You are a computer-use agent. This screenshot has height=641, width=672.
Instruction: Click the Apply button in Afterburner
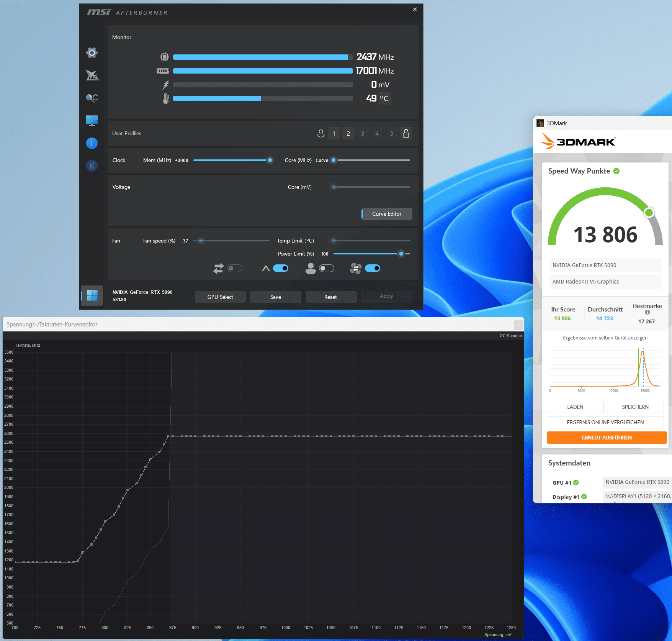click(x=386, y=296)
